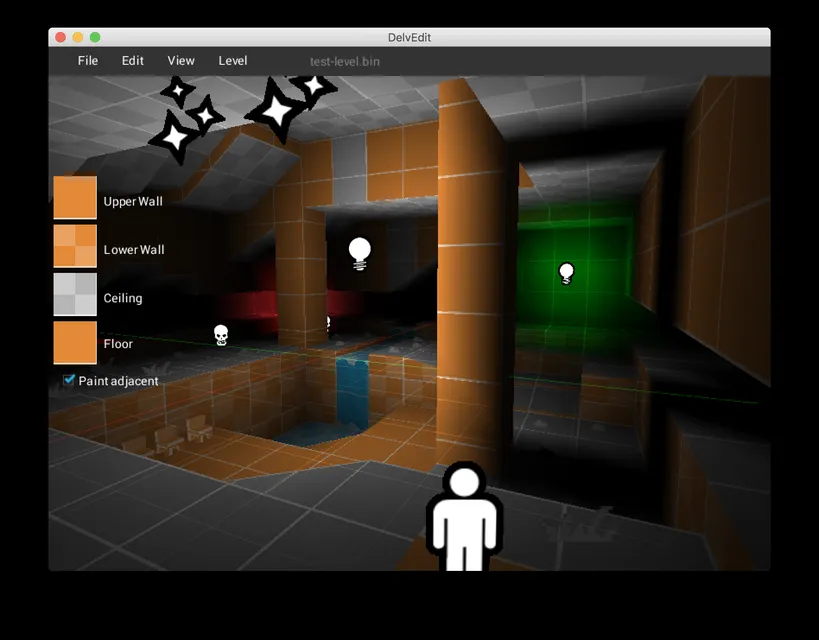Screen dimensions: 819x640
Task: Pick the Floor texture swatch
Action: 75,342
